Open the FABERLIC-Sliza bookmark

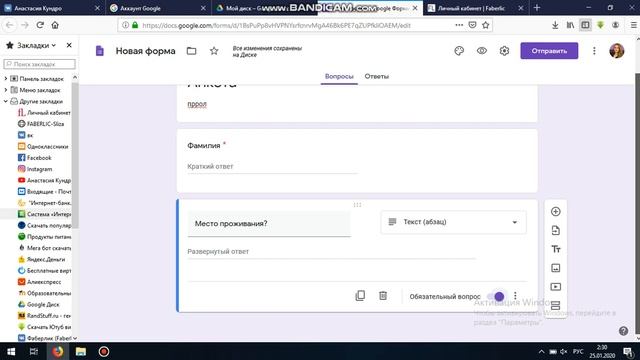pyautogui.click(x=45, y=124)
